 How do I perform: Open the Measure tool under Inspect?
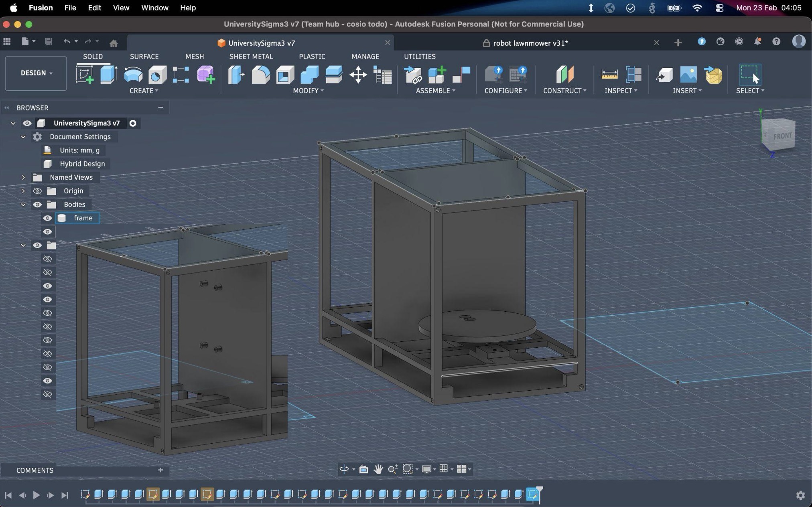click(x=609, y=75)
